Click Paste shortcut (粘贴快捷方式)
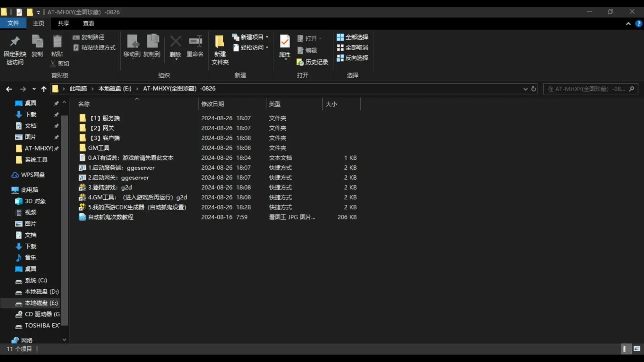The height and width of the screenshot is (362, 644). click(x=94, y=48)
